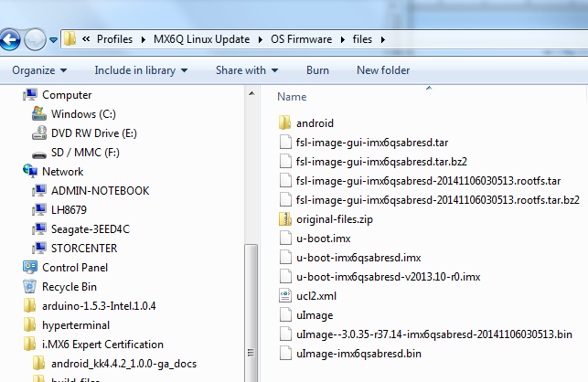Open the Recycle Bin icon

point(29,286)
